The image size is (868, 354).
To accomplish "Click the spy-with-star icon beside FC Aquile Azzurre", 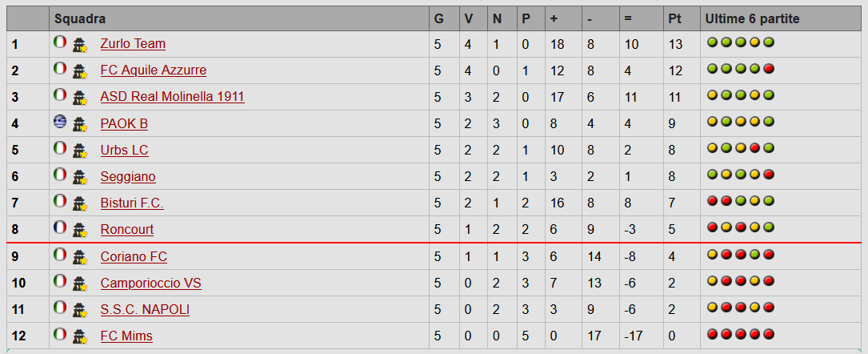I will click(80, 71).
